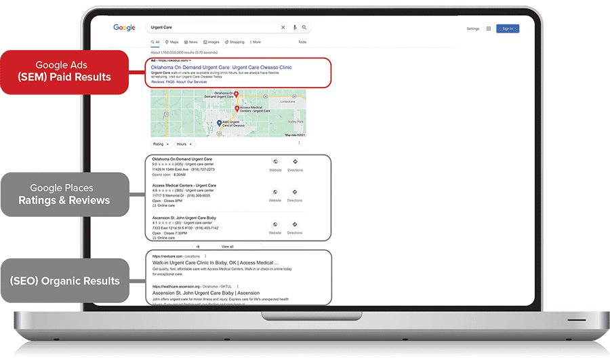Click the address '11426 N 134th East Ave'
The width and height of the screenshot is (610, 364).
pyautogui.click(x=170, y=169)
